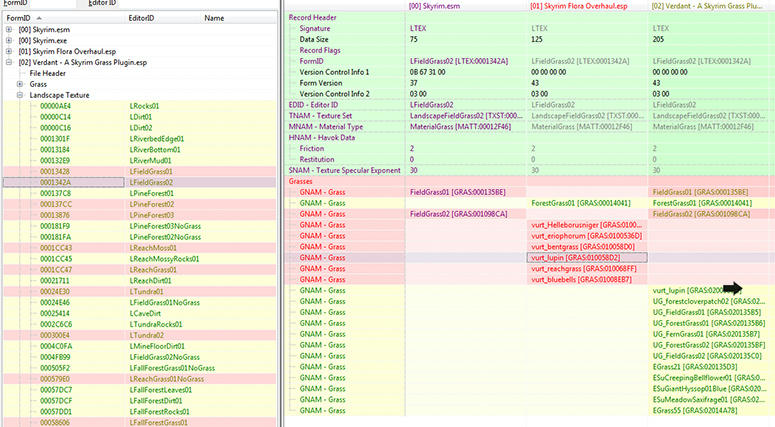Select record 0001301F LRiverbedEdge01
Screen dimensions: 775x427
coord(139,139)
